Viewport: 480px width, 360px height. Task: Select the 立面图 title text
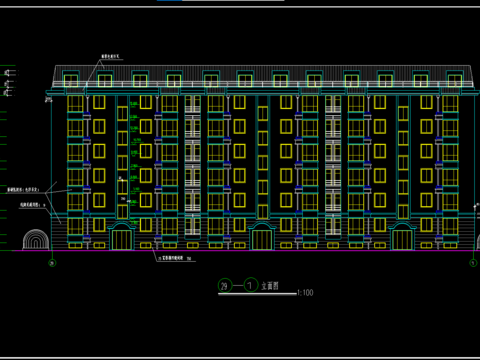tap(270, 286)
